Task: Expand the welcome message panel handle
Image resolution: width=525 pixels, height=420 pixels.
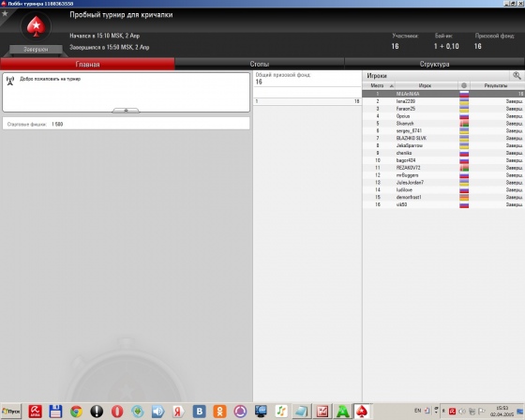Action: point(126,111)
